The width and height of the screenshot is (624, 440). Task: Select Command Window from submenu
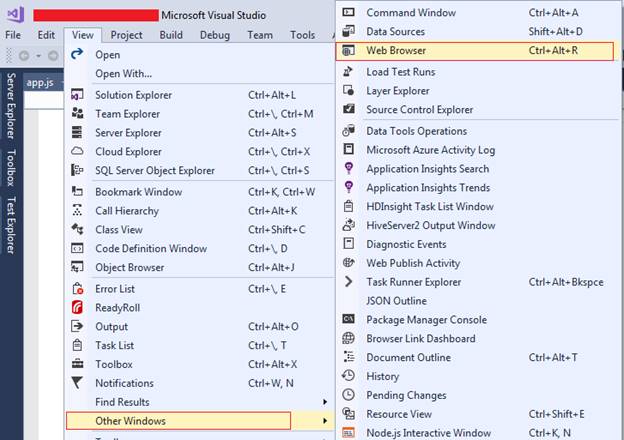click(411, 13)
